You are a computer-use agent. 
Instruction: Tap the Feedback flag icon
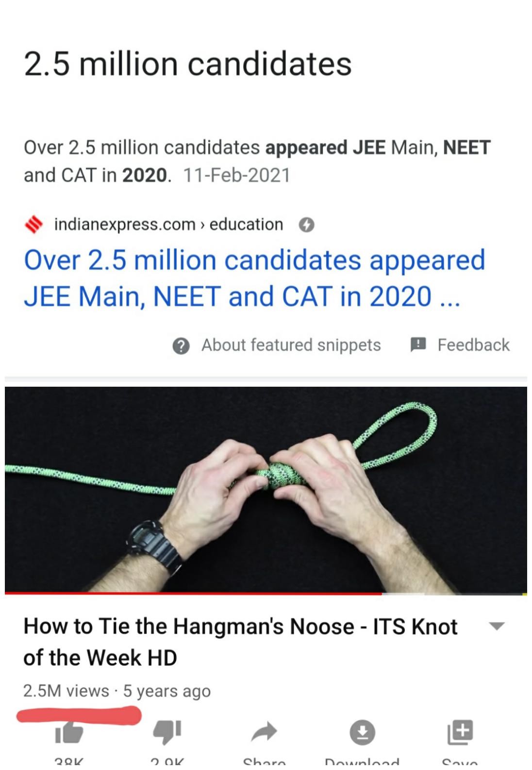[419, 345]
